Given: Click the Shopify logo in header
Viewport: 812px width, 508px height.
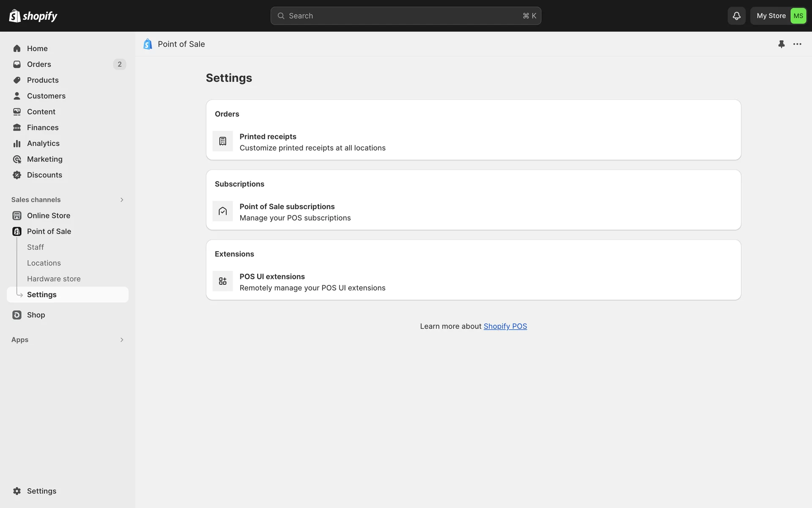Looking at the screenshot, I should click(33, 16).
